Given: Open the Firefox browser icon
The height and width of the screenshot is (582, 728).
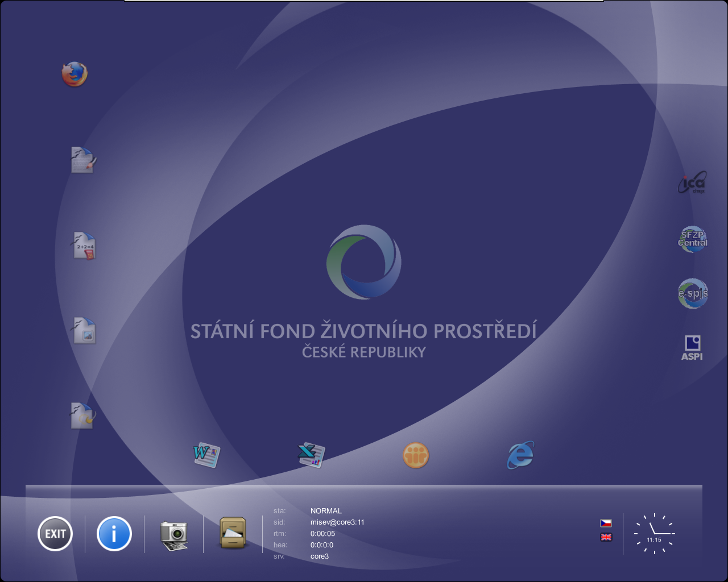Looking at the screenshot, I should coord(75,74).
